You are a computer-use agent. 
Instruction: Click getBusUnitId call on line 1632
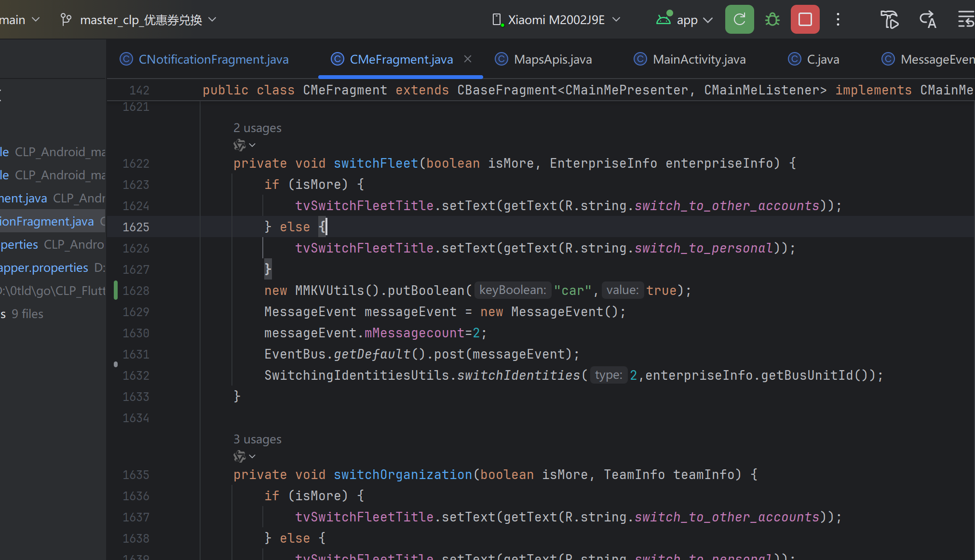808,375
